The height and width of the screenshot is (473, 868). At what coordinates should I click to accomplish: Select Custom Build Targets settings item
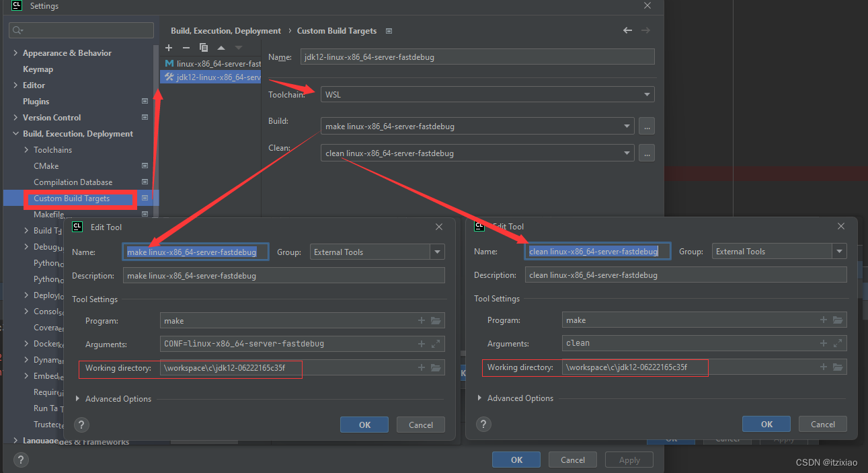71,198
